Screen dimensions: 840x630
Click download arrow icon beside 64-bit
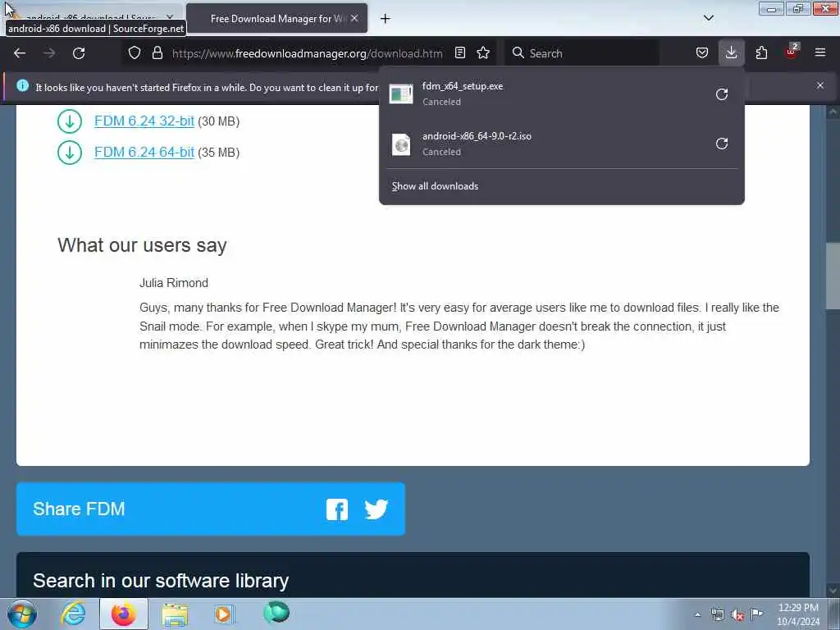70,153
